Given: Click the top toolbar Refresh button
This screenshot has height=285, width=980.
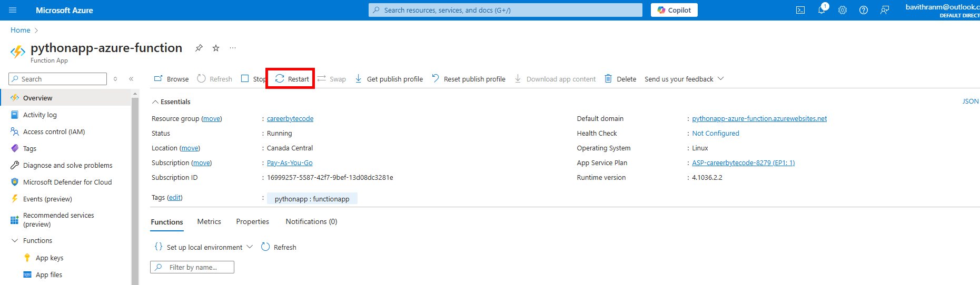Looking at the screenshot, I should 214,79.
